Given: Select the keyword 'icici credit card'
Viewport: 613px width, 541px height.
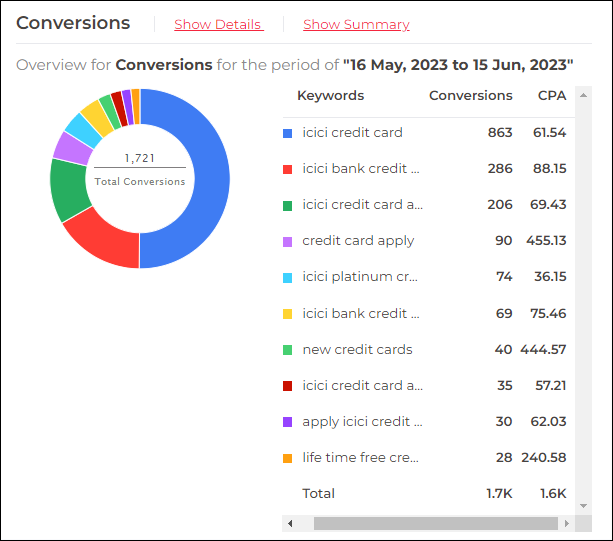Looking at the screenshot, I should [x=352, y=133].
